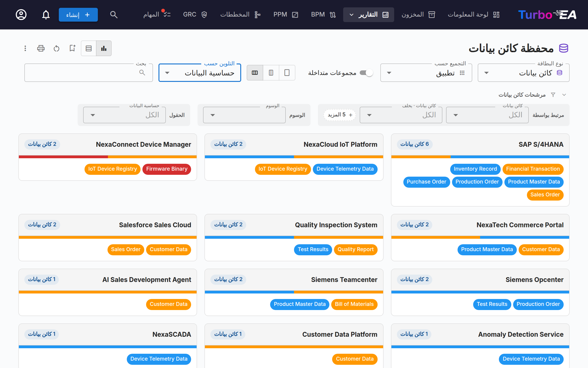588x368 pixels.
Task: Open Production Order chip in Siemens Opcenter card
Action: [x=538, y=304]
